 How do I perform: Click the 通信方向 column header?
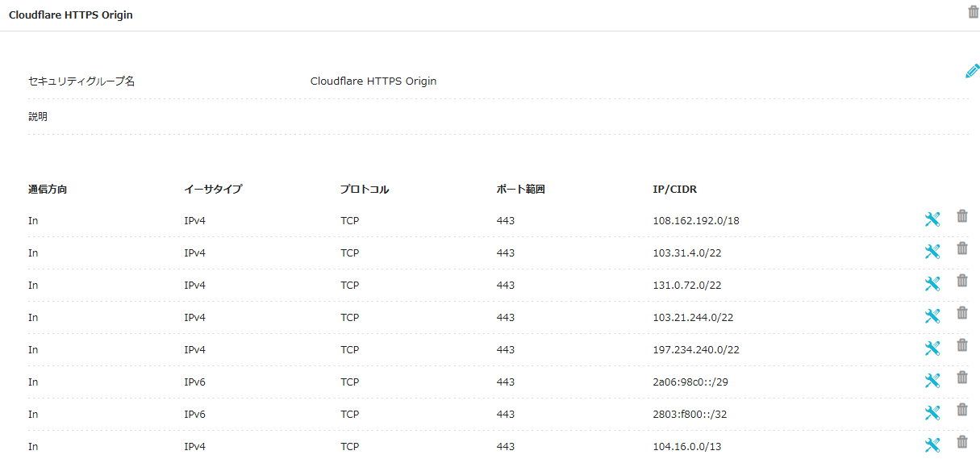[x=48, y=190]
